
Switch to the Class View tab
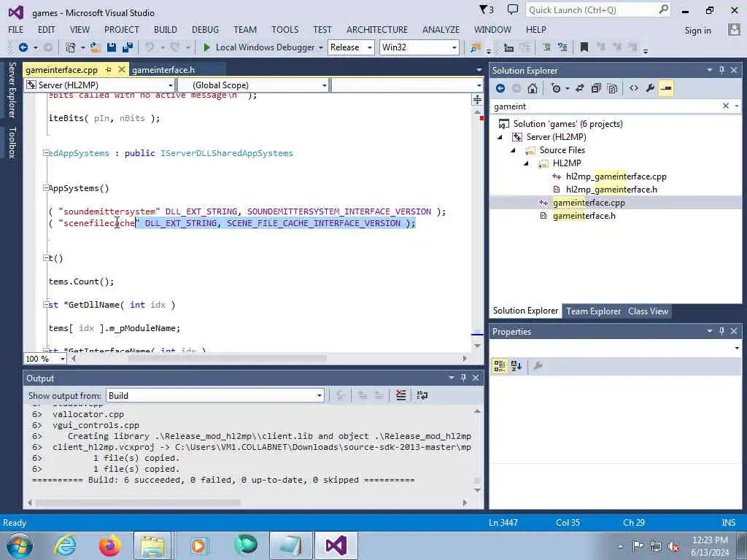[648, 311]
